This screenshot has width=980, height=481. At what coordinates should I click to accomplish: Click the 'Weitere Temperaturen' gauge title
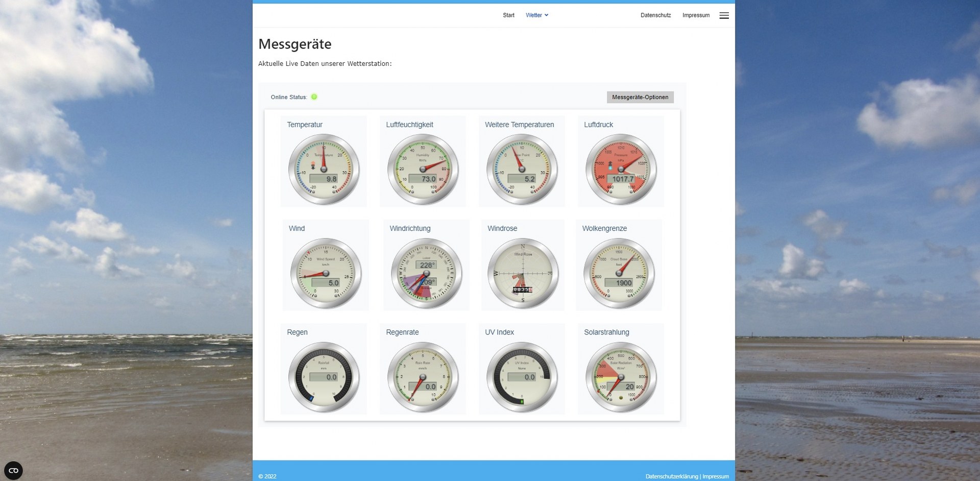(x=519, y=125)
